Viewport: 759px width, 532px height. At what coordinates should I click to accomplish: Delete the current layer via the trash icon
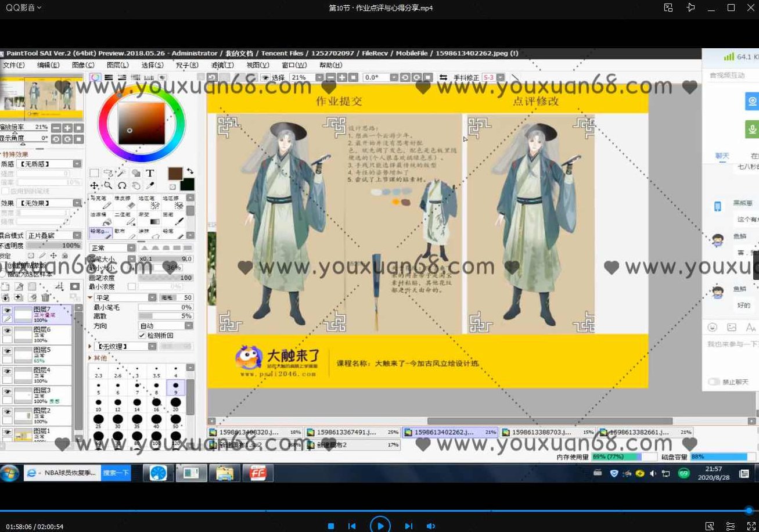pos(45,297)
